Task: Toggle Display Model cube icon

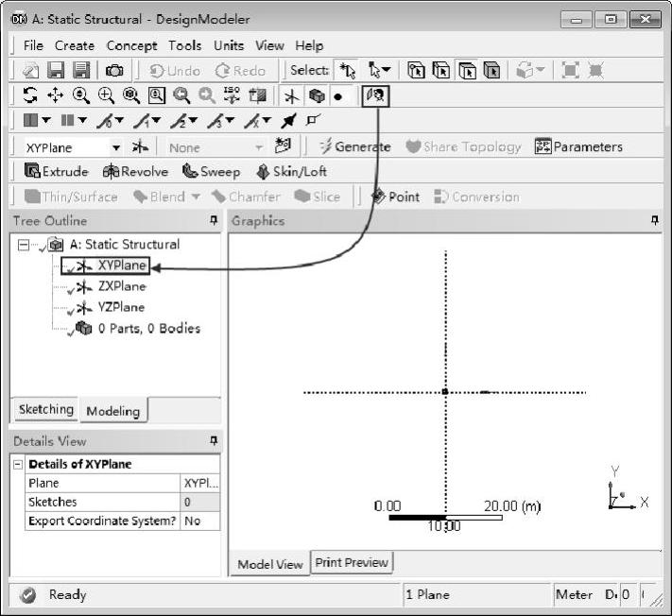Action: tap(317, 96)
